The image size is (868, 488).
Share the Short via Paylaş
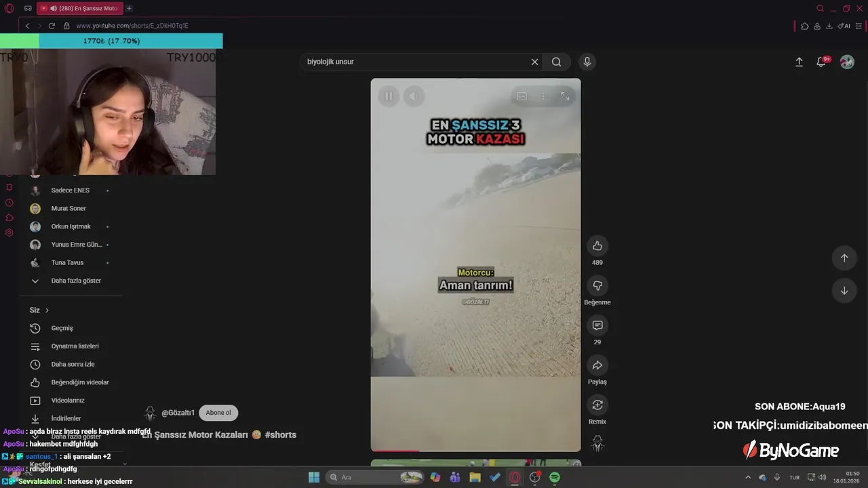click(597, 365)
